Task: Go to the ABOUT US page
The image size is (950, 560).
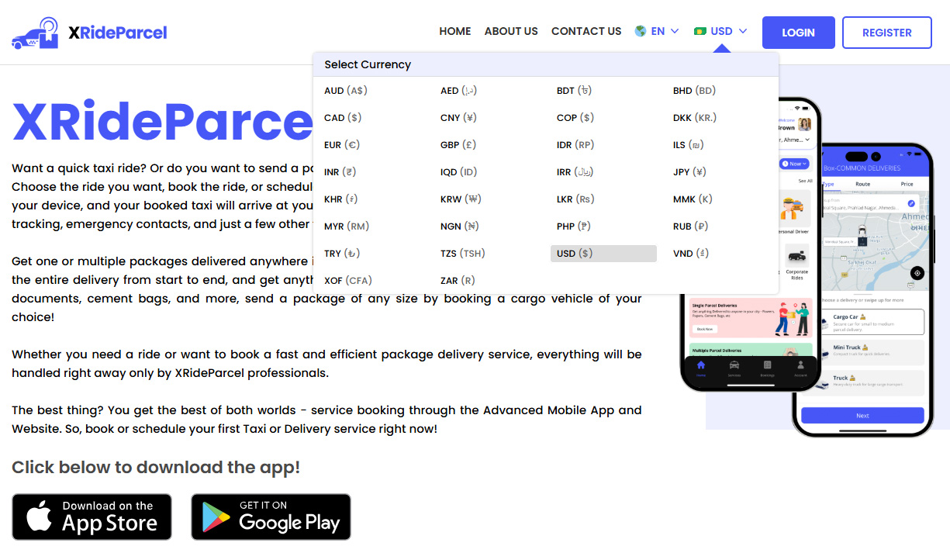Action: 511,32
